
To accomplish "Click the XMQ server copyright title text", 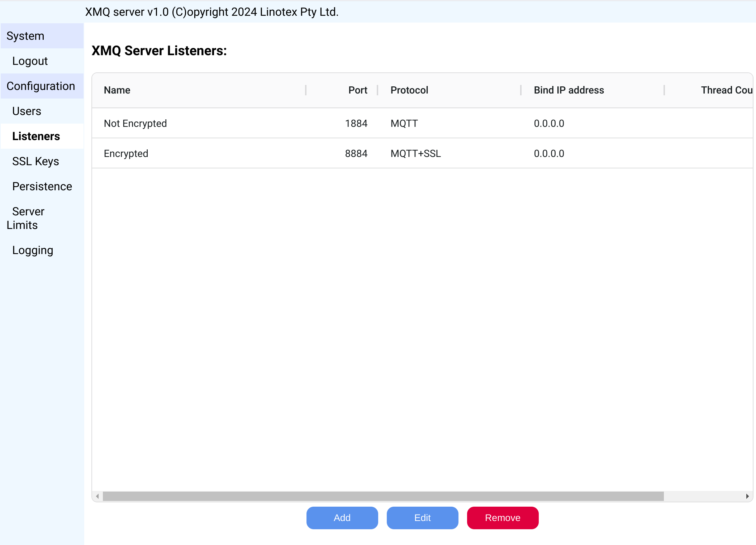I will 212,12.
